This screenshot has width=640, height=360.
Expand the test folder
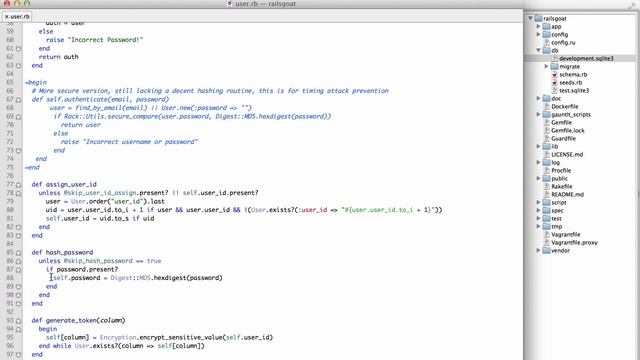click(538, 218)
